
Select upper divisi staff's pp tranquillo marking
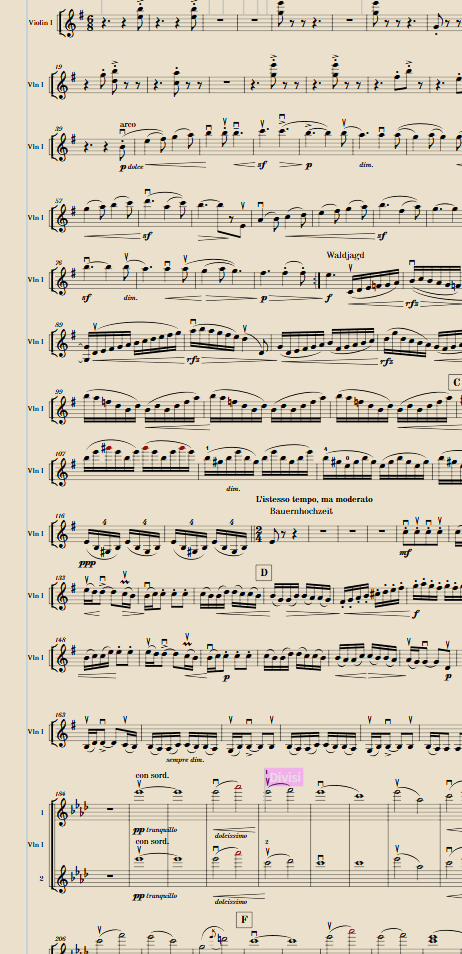click(x=155, y=830)
